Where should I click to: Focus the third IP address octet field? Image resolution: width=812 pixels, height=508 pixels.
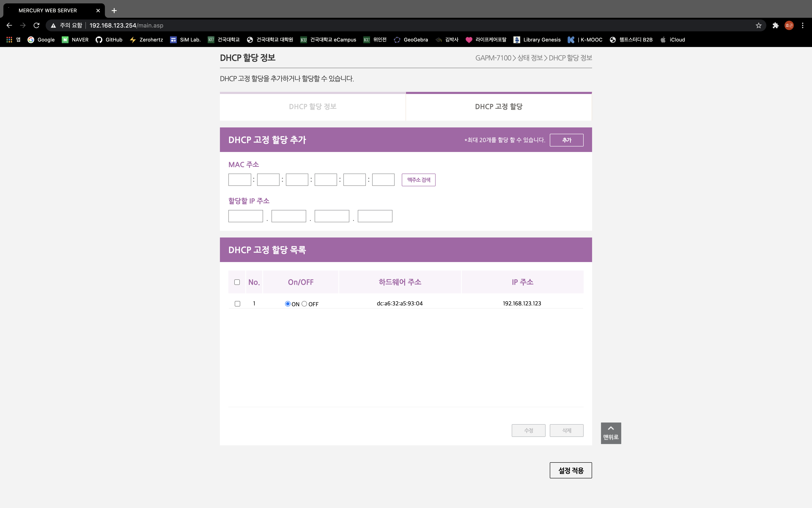click(332, 216)
